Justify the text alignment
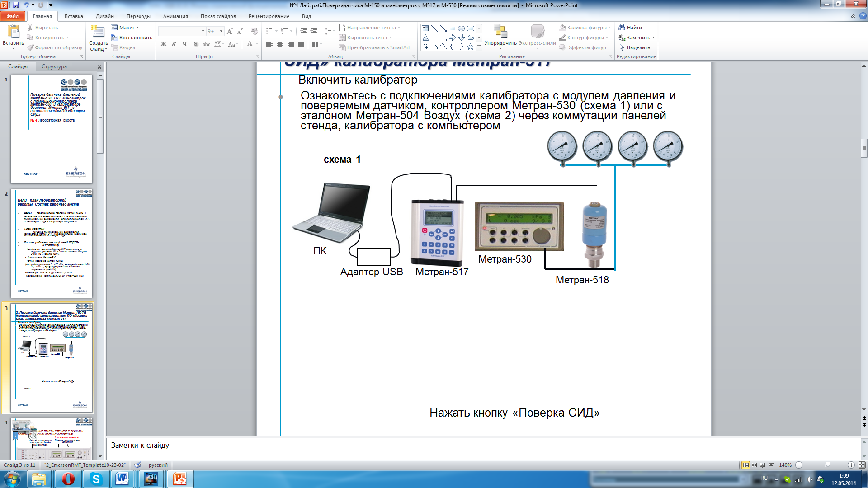Viewport: 868px width, 488px height. (x=301, y=44)
